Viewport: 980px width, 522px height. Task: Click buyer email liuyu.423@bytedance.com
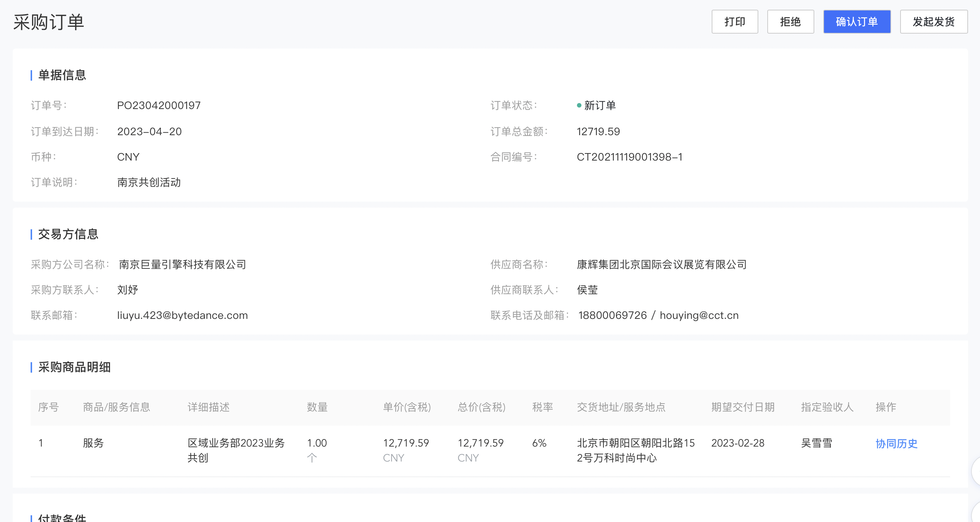(182, 315)
